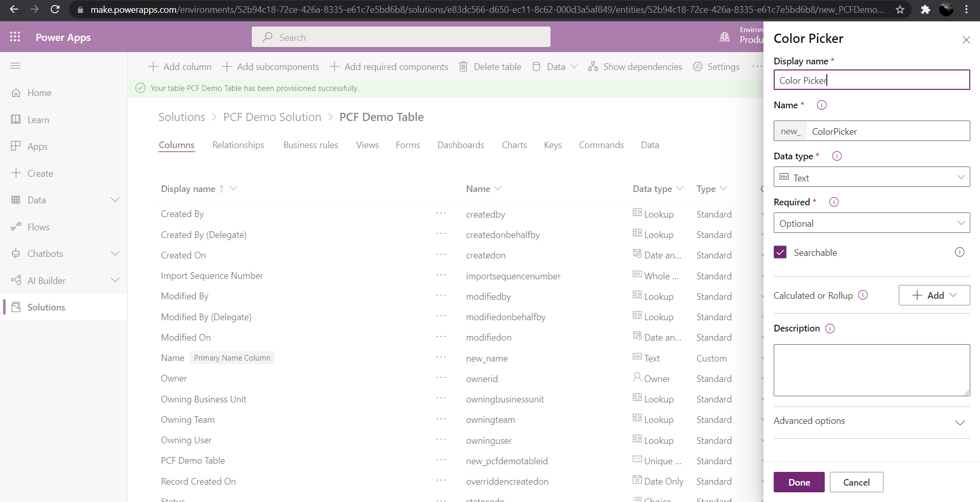Open the app launcher waffle icon

15,37
